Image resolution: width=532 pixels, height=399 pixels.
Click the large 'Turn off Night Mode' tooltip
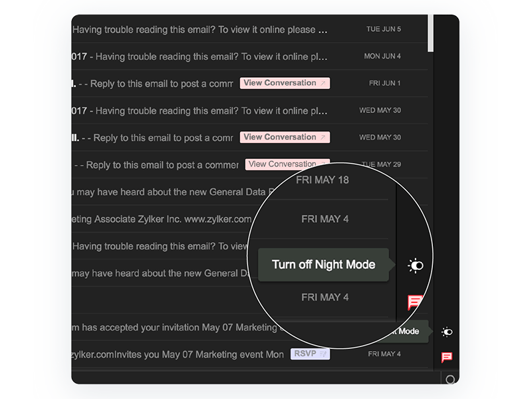[323, 265]
